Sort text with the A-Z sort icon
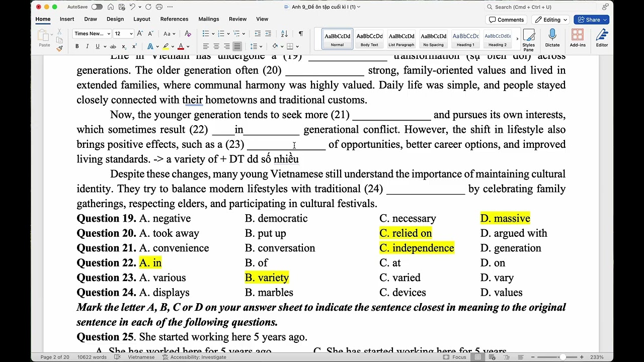This screenshot has width=644, height=362. coord(284,34)
